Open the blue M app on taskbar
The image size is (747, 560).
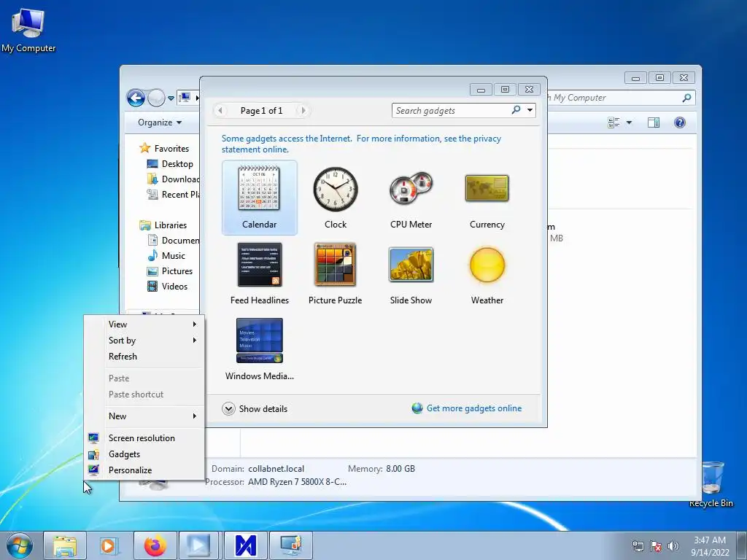pyautogui.click(x=245, y=545)
